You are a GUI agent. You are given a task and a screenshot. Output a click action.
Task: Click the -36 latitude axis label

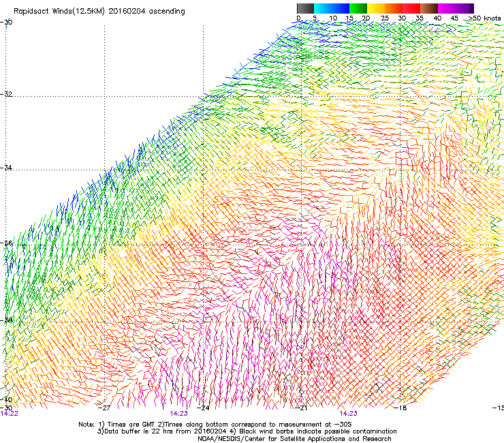pos(6,243)
